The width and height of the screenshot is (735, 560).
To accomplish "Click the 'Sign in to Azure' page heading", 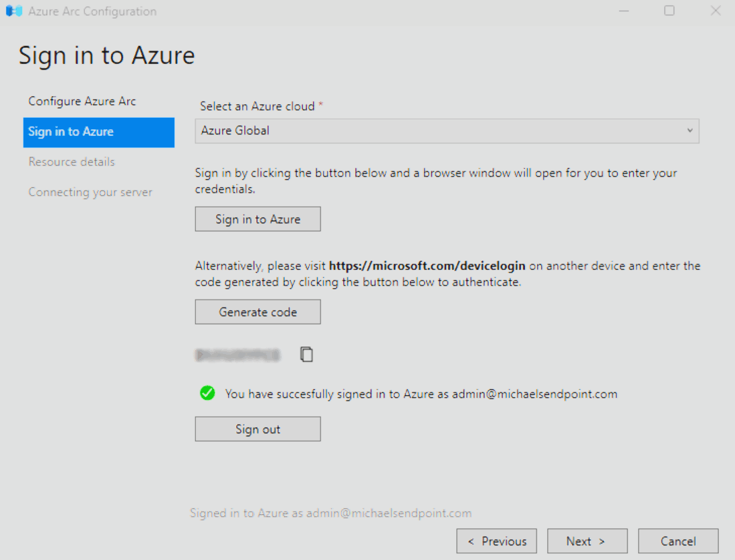I will (x=107, y=55).
